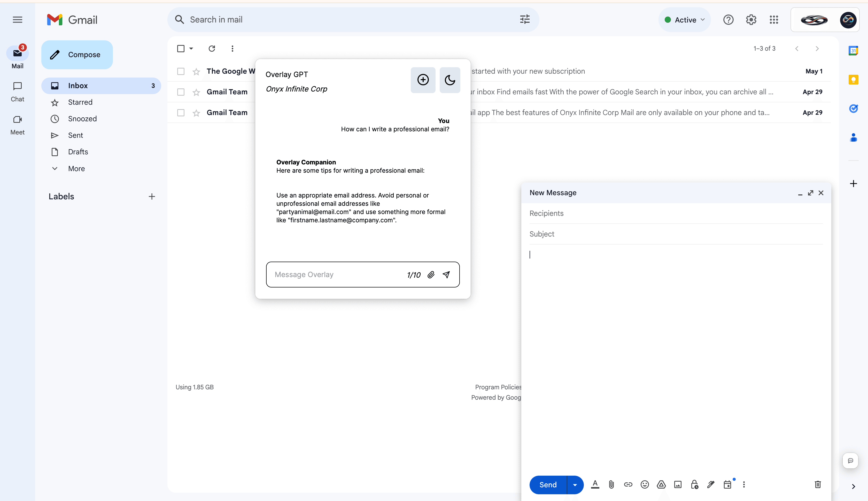Click the formatting underline icon in New Message
Image resolution: width=868 pixels, height=501 pixels.
(595, 484)
